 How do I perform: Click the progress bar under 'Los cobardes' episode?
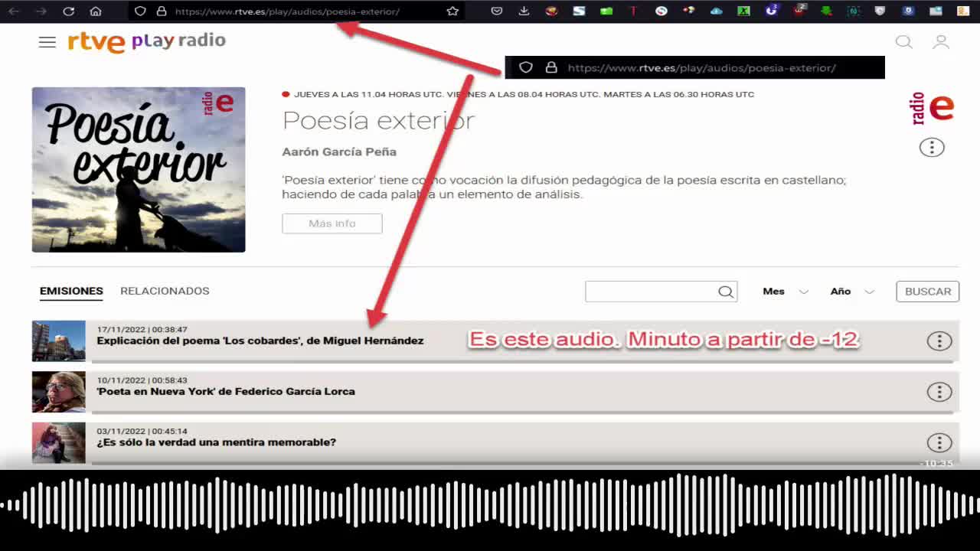[522, 361]
